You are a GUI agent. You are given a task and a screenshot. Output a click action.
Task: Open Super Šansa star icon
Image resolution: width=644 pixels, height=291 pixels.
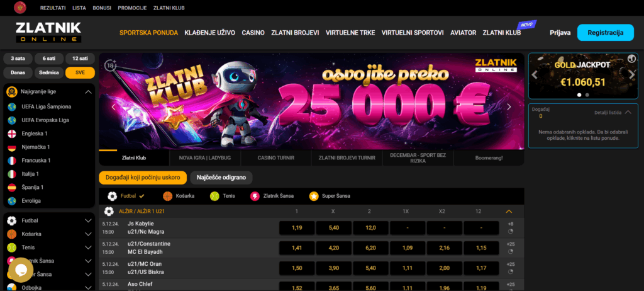314,197
